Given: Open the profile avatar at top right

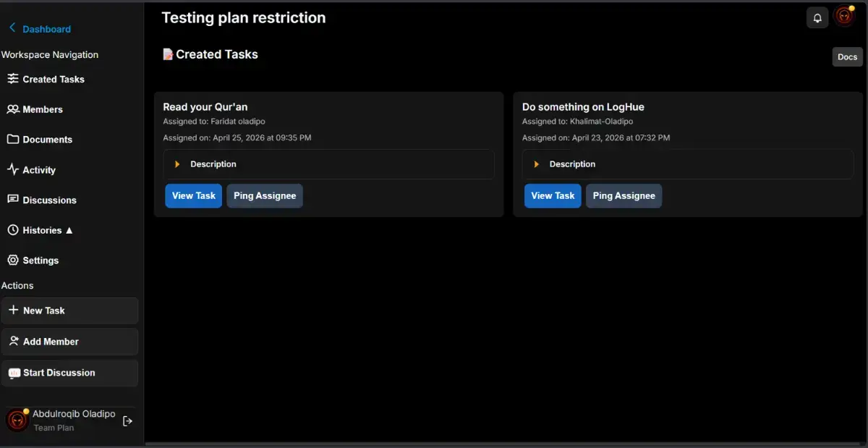Looking at the screenshot, I should tap(844, 17).
